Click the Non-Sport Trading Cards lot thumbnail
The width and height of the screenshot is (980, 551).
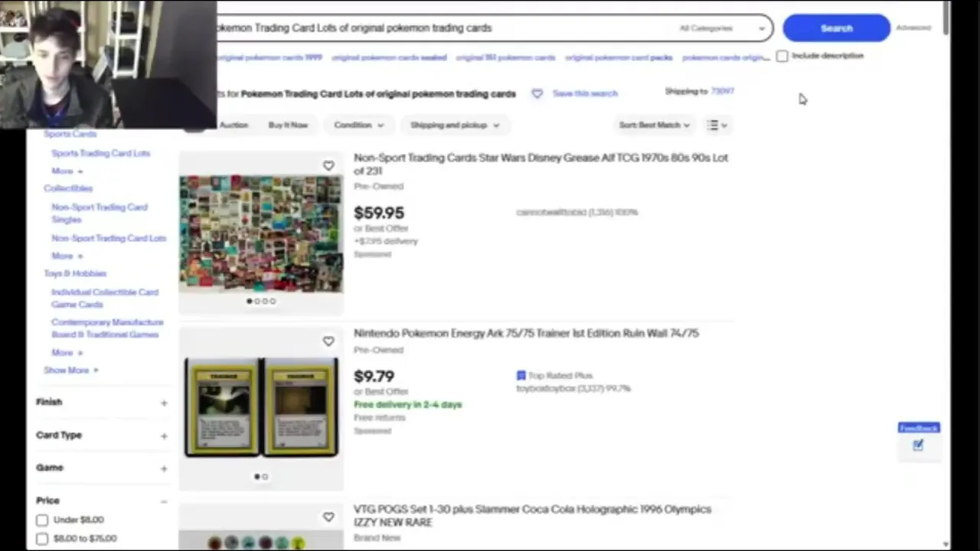[261, 233]
